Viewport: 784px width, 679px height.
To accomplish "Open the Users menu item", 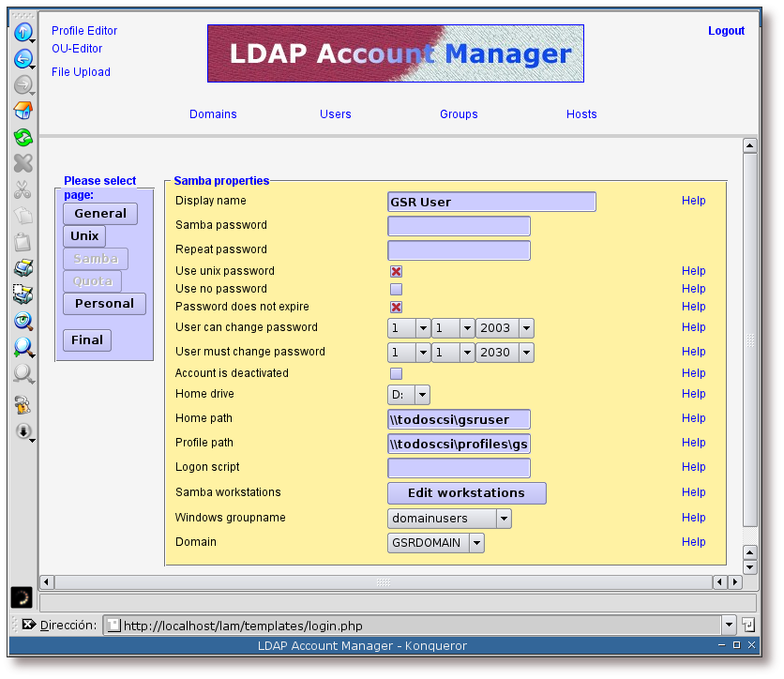I will [x=335, y=114].
